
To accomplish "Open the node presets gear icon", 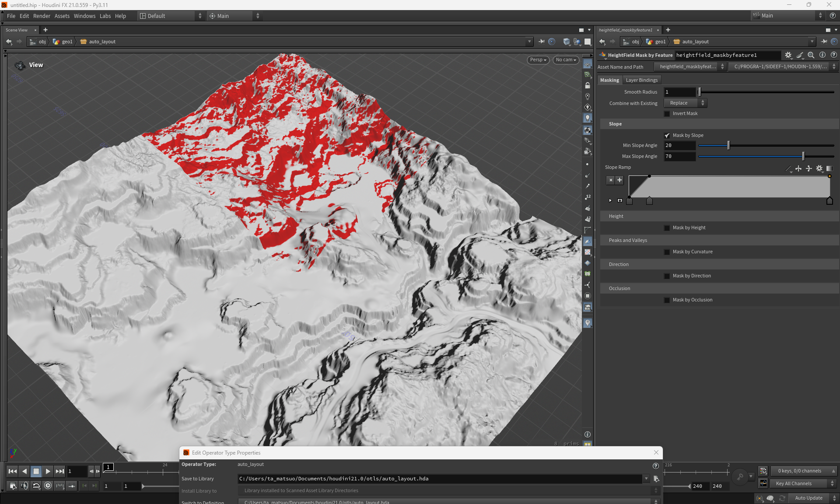I will click(789, 55).
